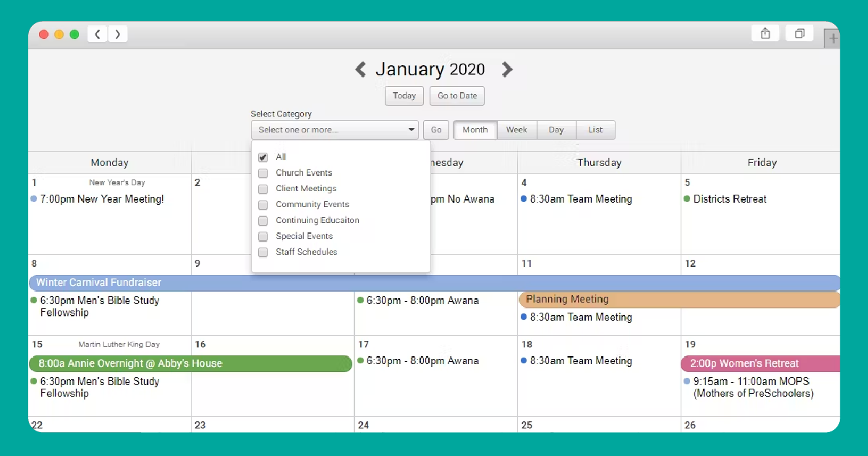868x456 pixels.
Task: Switch to List view
Action: pos(595,130)
